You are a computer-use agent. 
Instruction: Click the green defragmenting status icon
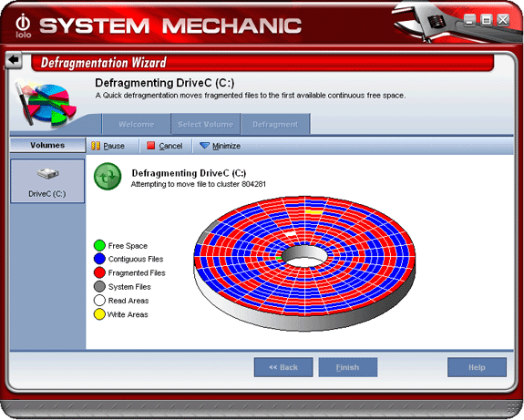pyautogui.click(x=108, y=177)
